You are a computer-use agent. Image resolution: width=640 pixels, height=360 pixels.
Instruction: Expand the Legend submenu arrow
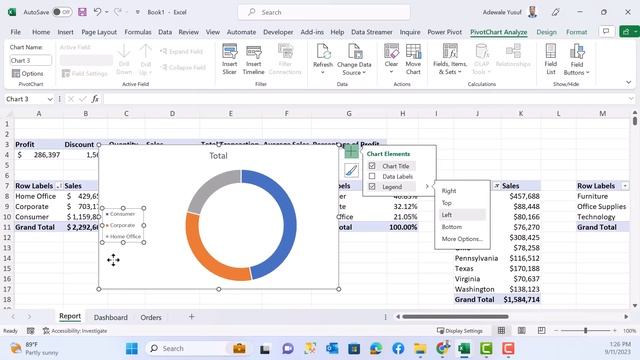pos(427,187)
